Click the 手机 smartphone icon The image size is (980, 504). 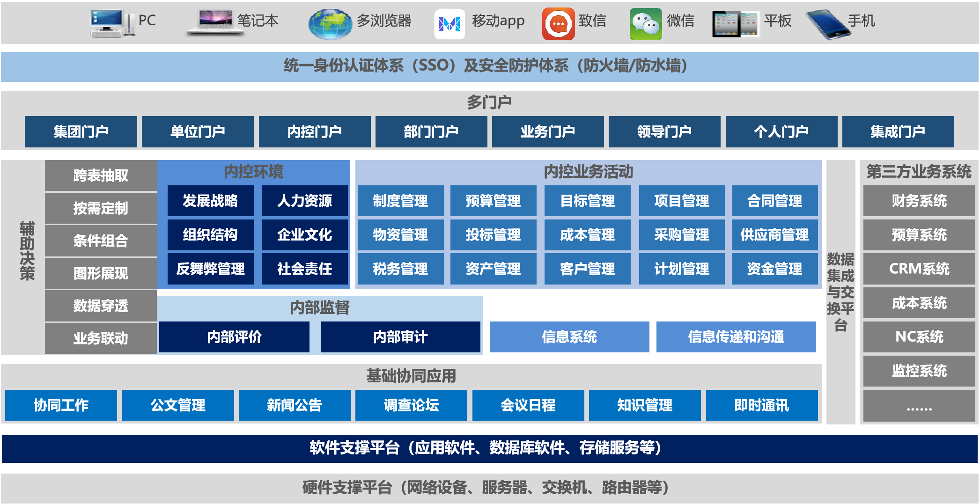click(x=827, y=24)
